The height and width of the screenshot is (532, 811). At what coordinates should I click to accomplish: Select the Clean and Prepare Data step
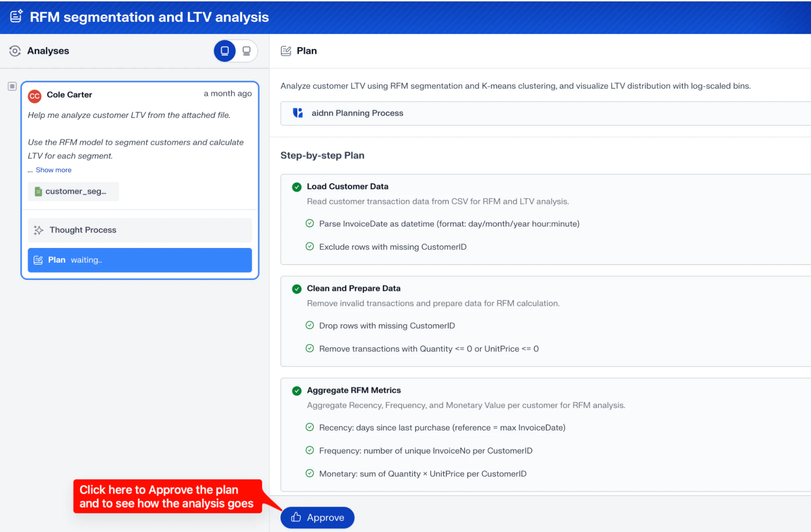point(353,289)
